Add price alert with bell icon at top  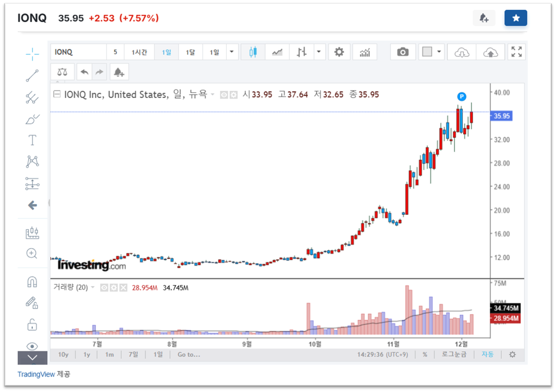[484, 18]
